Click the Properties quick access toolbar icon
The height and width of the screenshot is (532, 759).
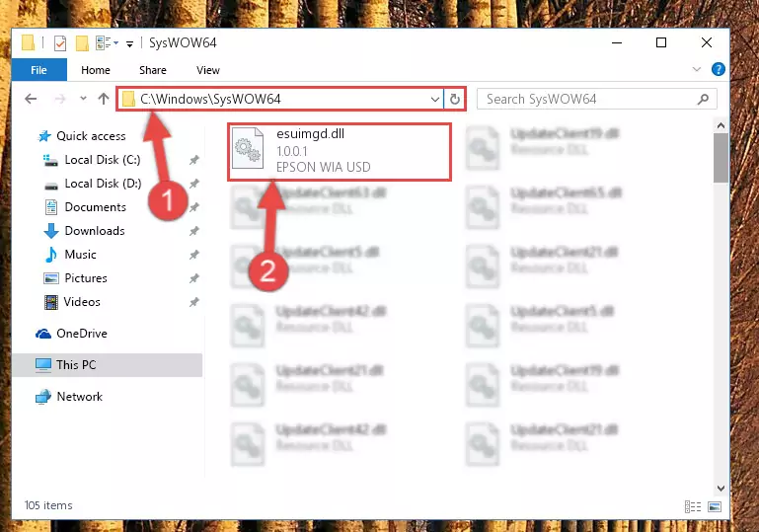tap(60, 43)
